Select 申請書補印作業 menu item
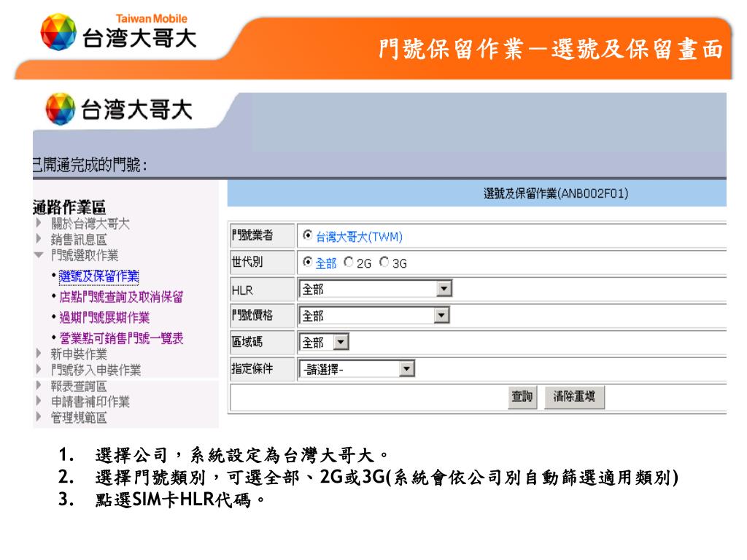This screenshot has height=560, width=747. (90, 402)
